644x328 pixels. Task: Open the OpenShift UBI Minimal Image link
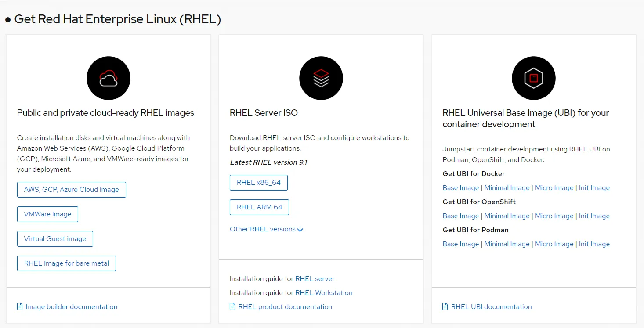507,216
